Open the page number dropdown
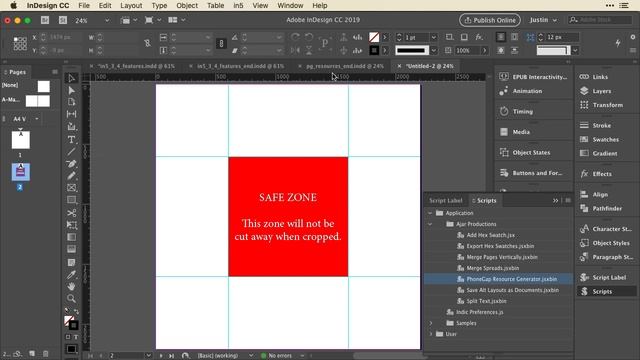This screenshot has width=640, height=360. [148, 356]
